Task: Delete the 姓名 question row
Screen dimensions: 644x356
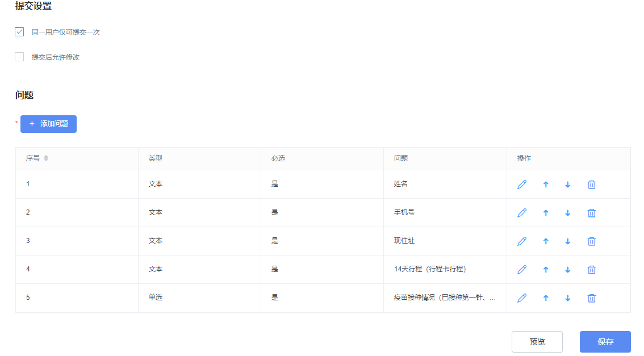Action: pos(591,185)
